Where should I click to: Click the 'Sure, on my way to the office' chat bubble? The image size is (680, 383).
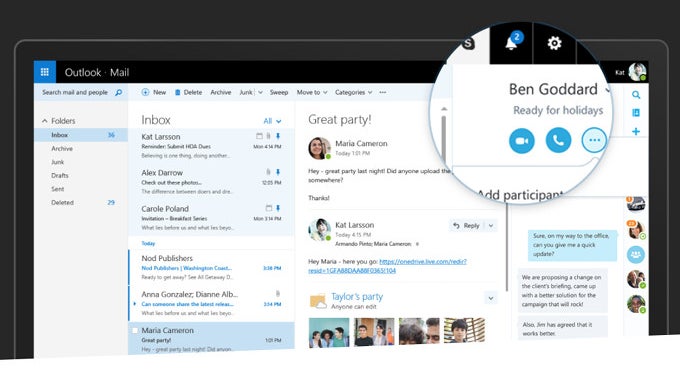tap(572, 245)
